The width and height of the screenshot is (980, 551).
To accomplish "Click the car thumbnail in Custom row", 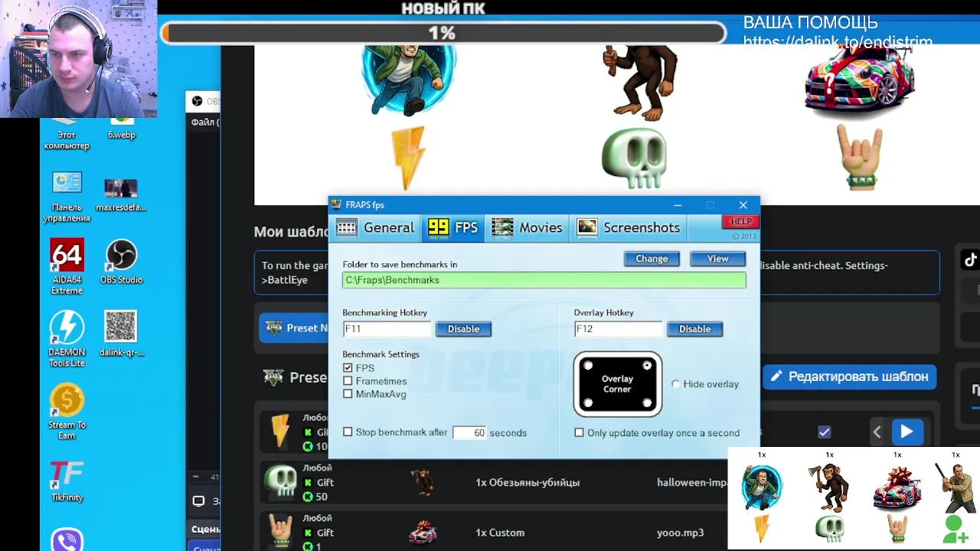I will pyautogui.click(x=423, y=531).
